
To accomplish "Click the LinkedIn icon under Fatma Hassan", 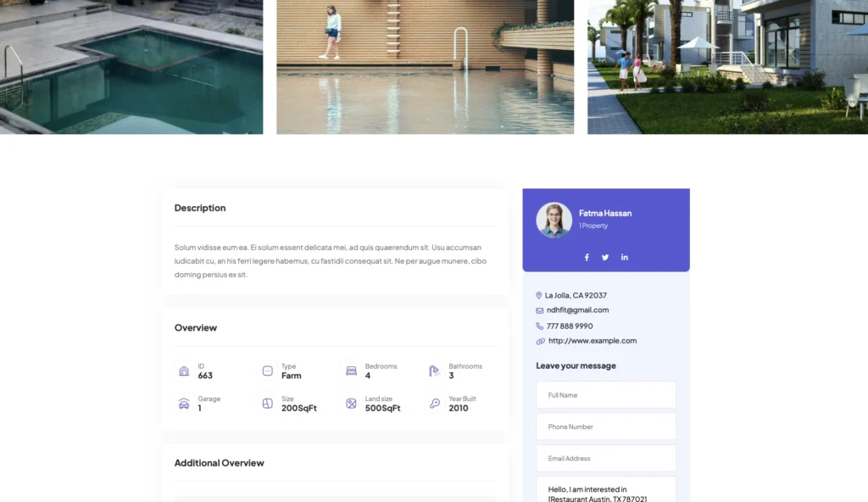I will 625,257.
